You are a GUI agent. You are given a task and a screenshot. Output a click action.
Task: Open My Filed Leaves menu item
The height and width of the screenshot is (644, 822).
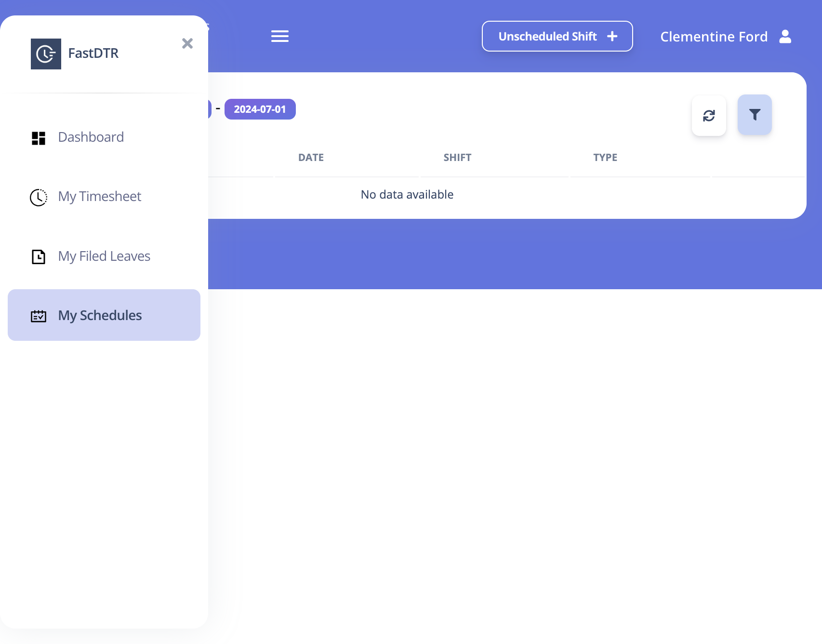point(104,256)
